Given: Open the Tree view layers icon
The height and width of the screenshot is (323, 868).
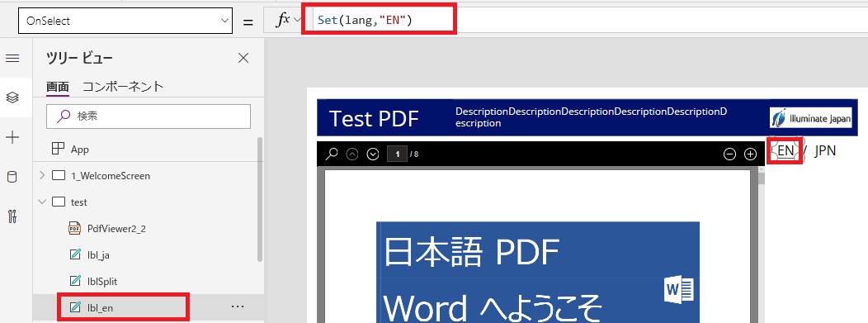Looking at the screenshot, I should pyautogui.click(x=12, y=98).
